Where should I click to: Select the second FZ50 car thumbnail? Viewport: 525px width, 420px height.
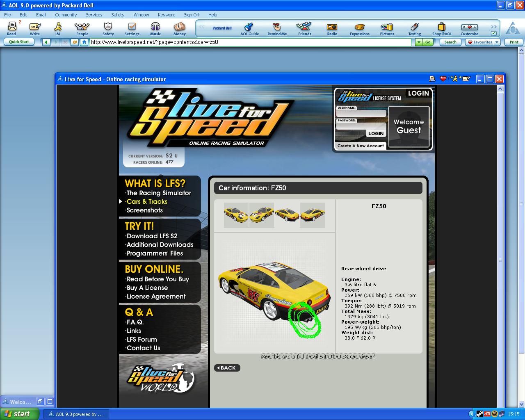(x=262, y=215)
